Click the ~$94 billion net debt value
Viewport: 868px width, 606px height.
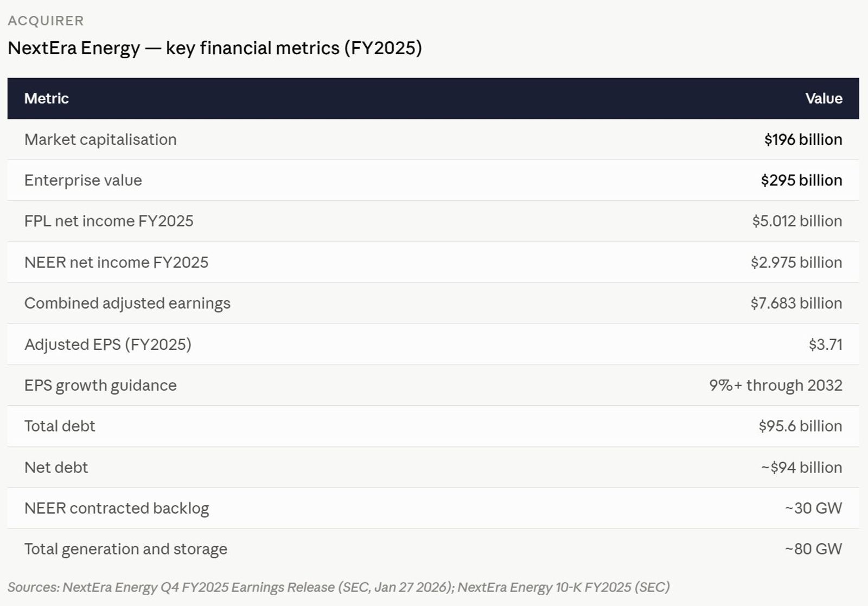802,467
